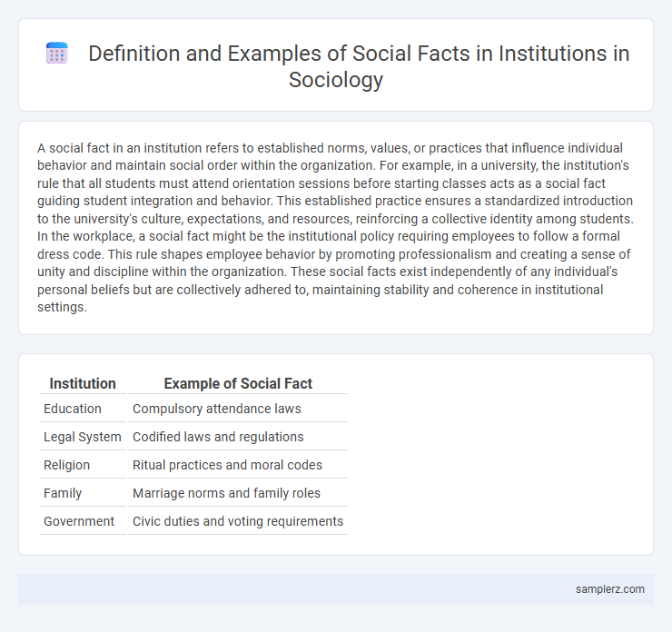Screen dimensions: 672x632
Task: Click the Government table cell
Action: 83,521
